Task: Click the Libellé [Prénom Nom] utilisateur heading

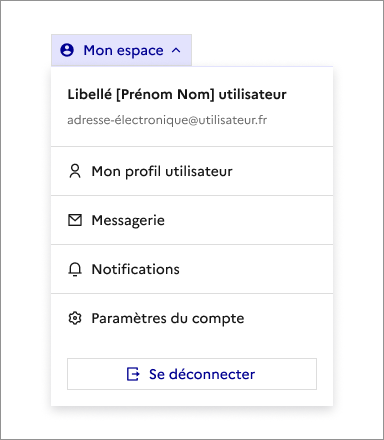Action: (x=177, y=94)
